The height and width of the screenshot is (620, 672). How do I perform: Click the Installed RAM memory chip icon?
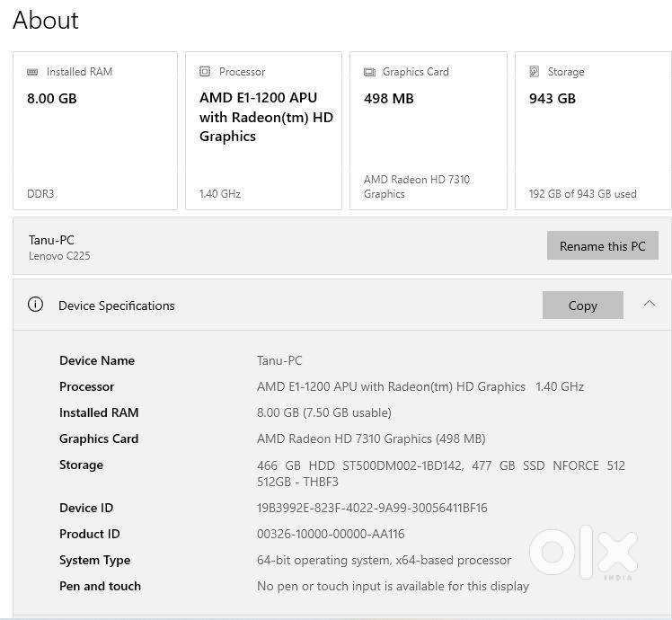[32, 72]
